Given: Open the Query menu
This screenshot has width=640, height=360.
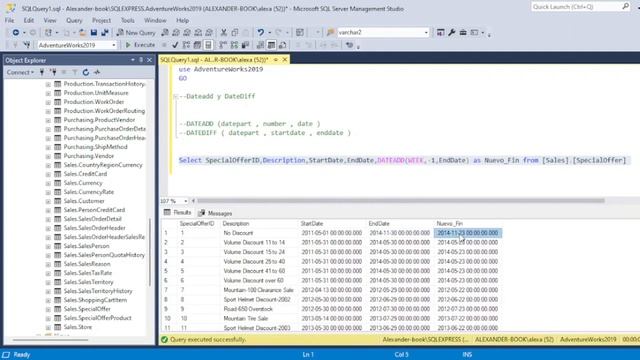Looking at the screenshot, I should pyautogui.click(x=74, y=20).
